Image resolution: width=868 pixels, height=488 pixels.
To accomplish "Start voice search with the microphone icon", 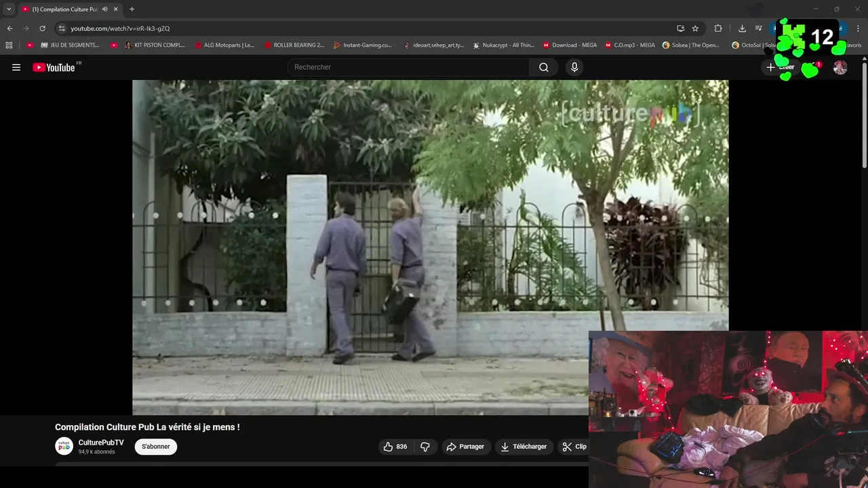I will click(x=574, y=67).
